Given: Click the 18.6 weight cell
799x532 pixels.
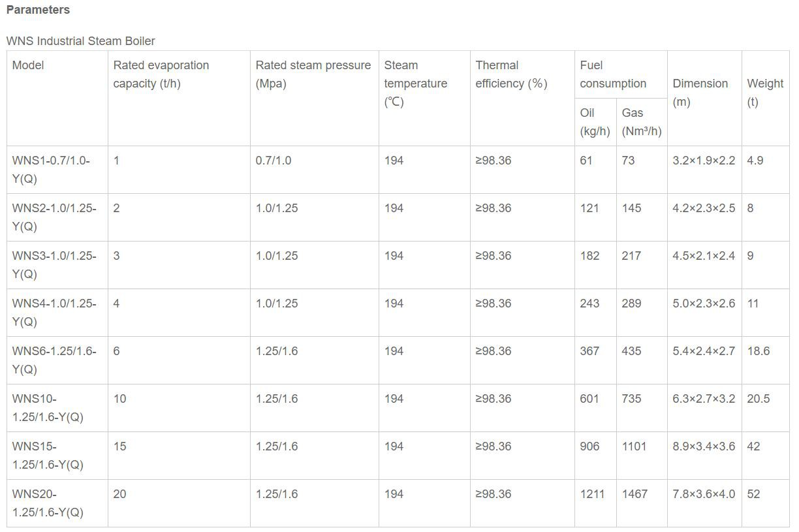Looking at the screenshot, I should coord(759,351).
